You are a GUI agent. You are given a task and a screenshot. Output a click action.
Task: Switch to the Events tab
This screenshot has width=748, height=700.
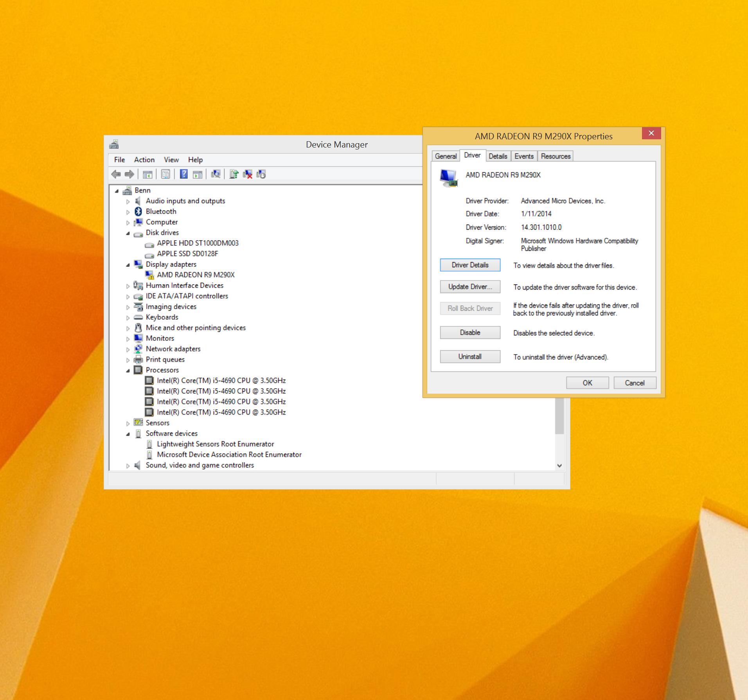[524, 156]
